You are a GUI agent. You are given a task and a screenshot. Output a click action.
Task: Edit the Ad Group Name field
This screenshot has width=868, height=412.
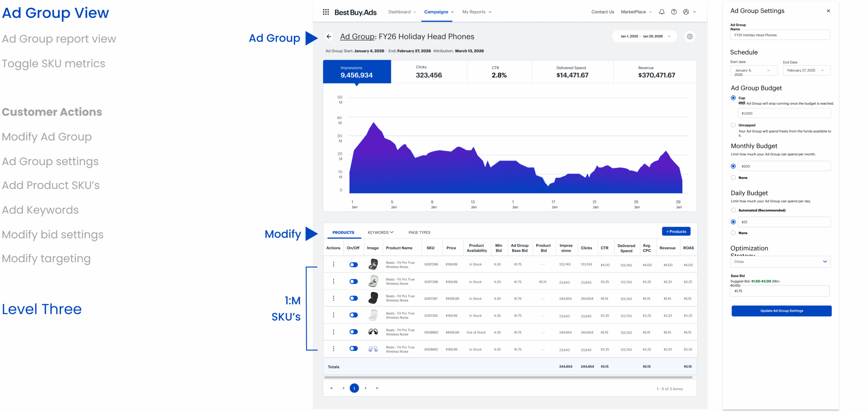pyautogui.click(x=780, y=35)
